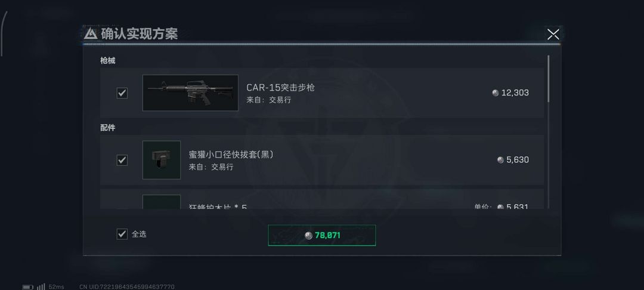Toggle the 全选 select-all checkbox
The width and height of the screenshot is (644, 290).
(122, 234)
